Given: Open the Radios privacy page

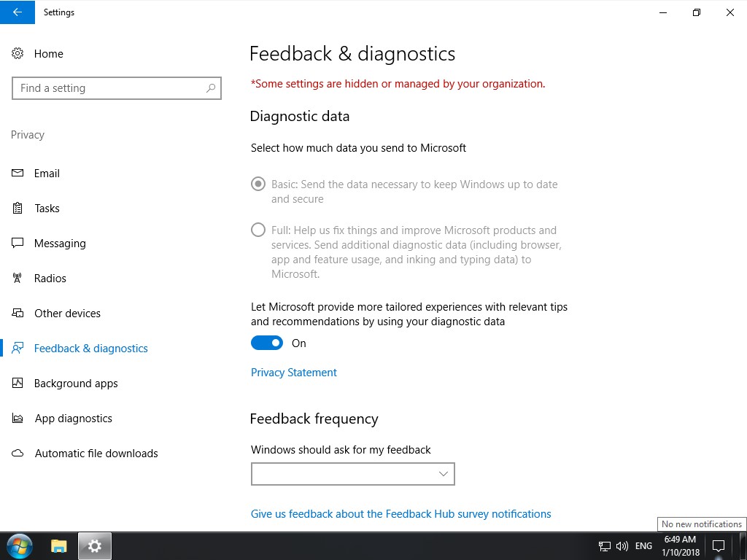Looking at the screenshot, I should tap(50, 278).
